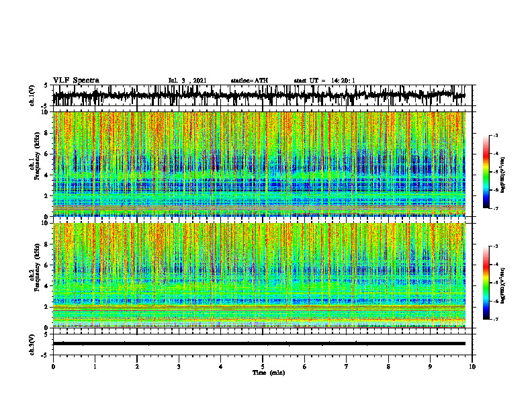Click the "-3" tick on ch.2 colorbar
532x411 pixels.
495,246
